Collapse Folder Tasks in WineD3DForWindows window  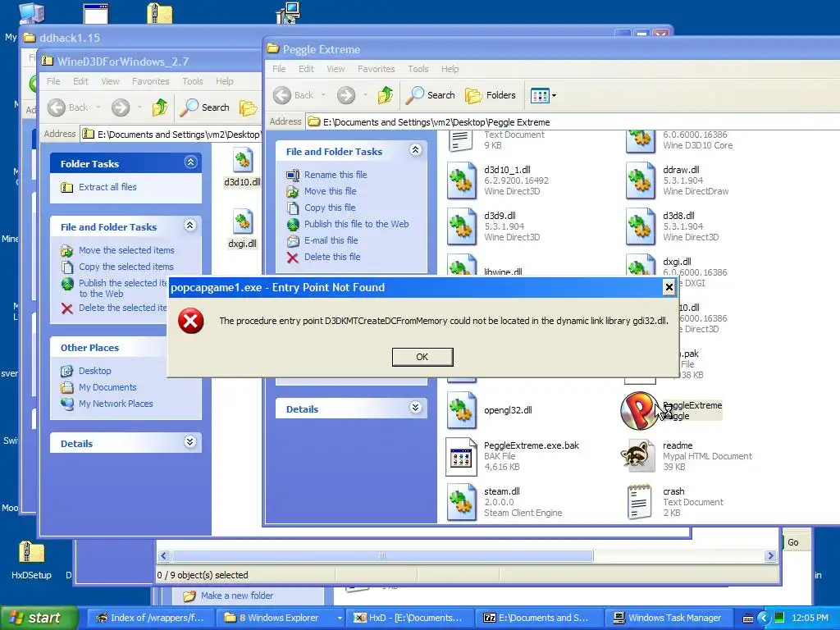(x=190, y=162)
